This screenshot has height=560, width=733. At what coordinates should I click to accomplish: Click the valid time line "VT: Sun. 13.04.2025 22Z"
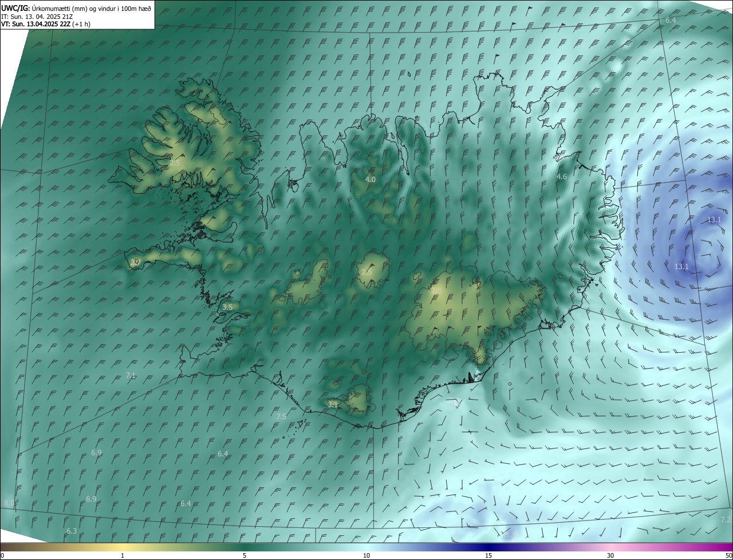pyautogui.click(x=37, y=24)
